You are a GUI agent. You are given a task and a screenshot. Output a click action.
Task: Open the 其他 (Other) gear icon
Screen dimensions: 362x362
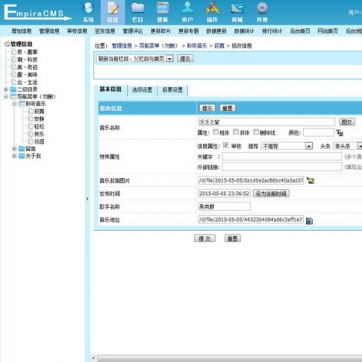click(262, 8)
